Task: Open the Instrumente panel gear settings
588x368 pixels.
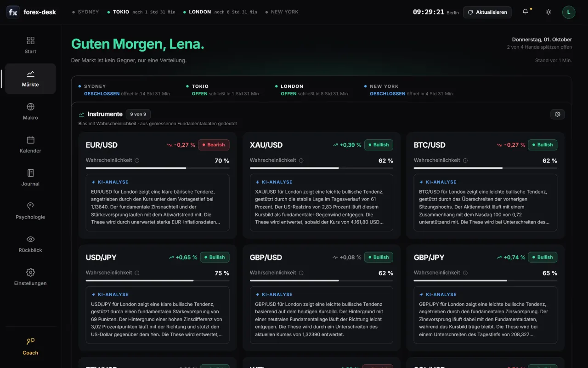Action: click(558, 114)
